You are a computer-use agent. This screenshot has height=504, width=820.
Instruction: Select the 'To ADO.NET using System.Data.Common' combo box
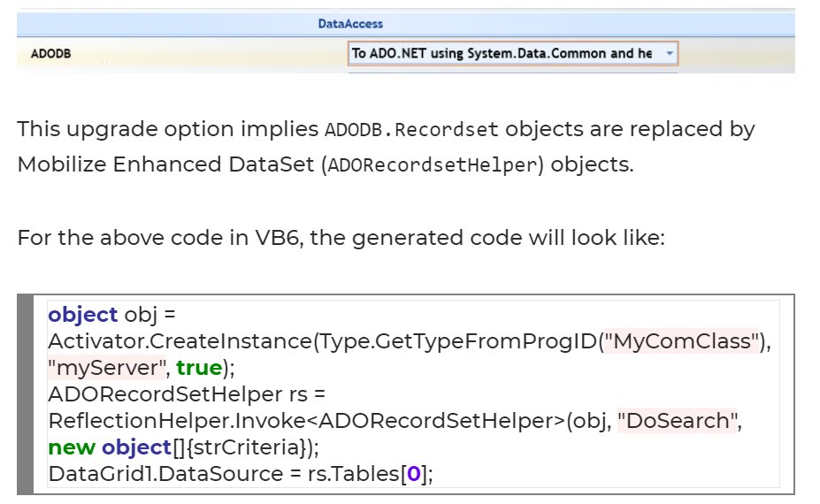[513, 53]
